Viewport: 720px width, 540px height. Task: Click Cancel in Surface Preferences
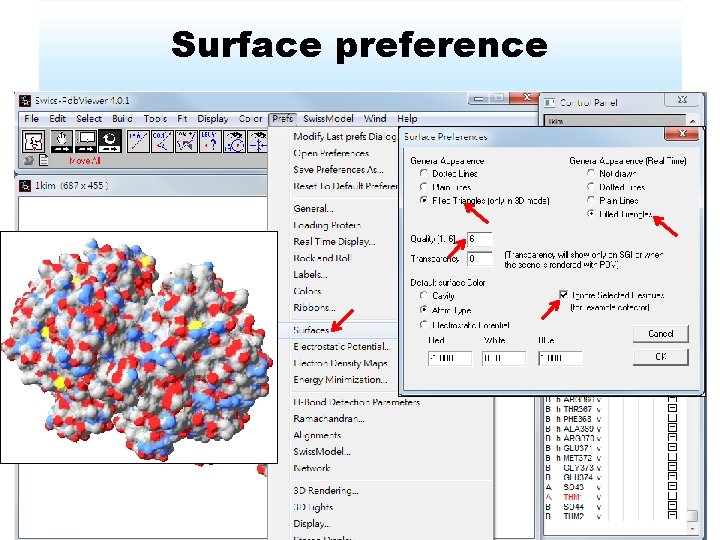tap(661, 333)
